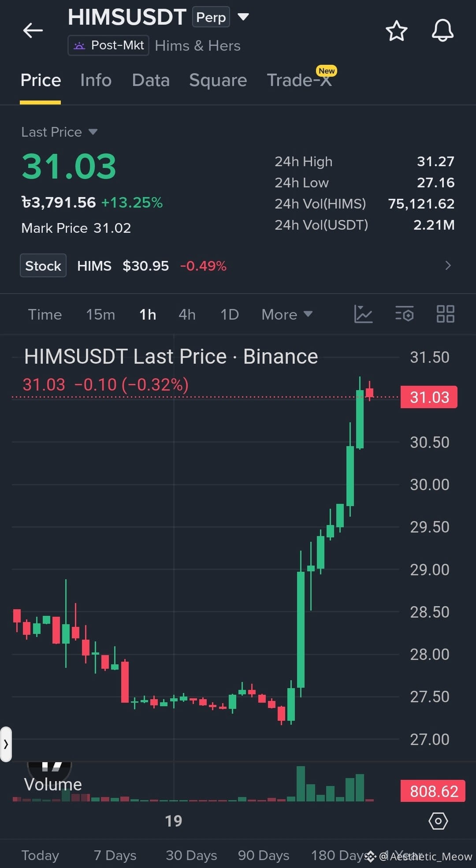The width and height of the screenshot is (476, 868).
Task: Tap the 24h Low value 27.16
Action: tap(435, 183)
